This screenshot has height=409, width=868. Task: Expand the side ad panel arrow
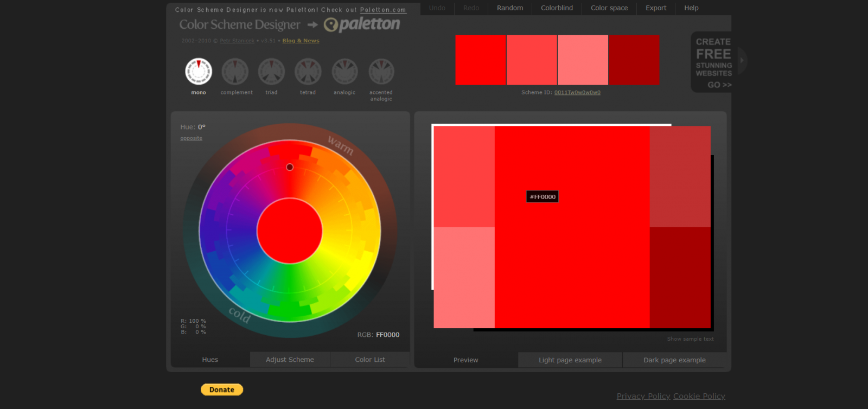pyautogui.click(x=742, y=60)
